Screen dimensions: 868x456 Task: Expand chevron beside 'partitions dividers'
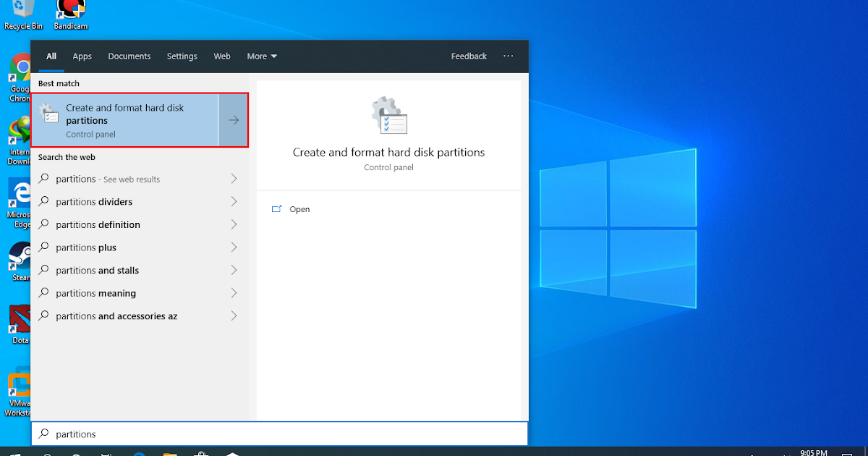[234, 202]
